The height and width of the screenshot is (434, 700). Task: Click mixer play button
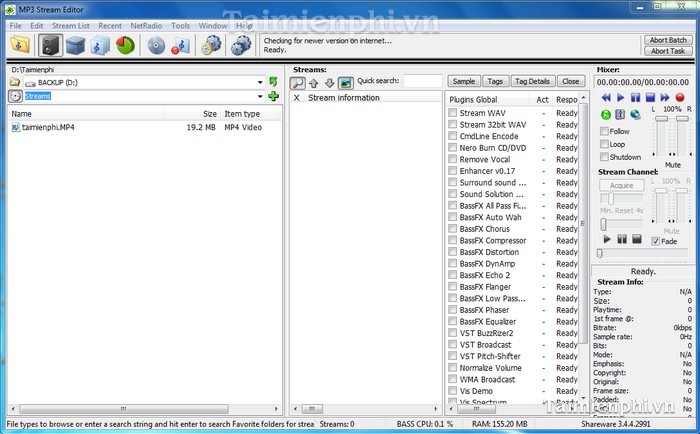[x=621, y=97]
